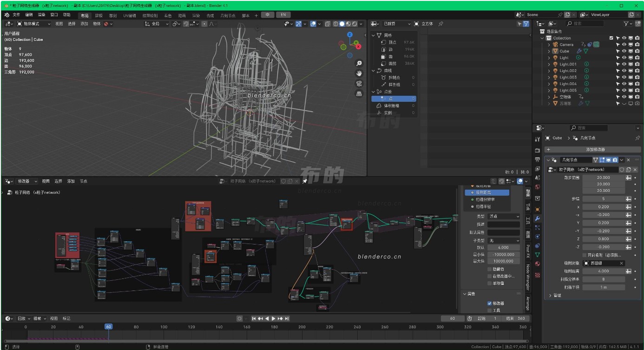The image size is (644, 350).
Task: Open the 子类型 无 dropdown
Action: coord(504,240)
